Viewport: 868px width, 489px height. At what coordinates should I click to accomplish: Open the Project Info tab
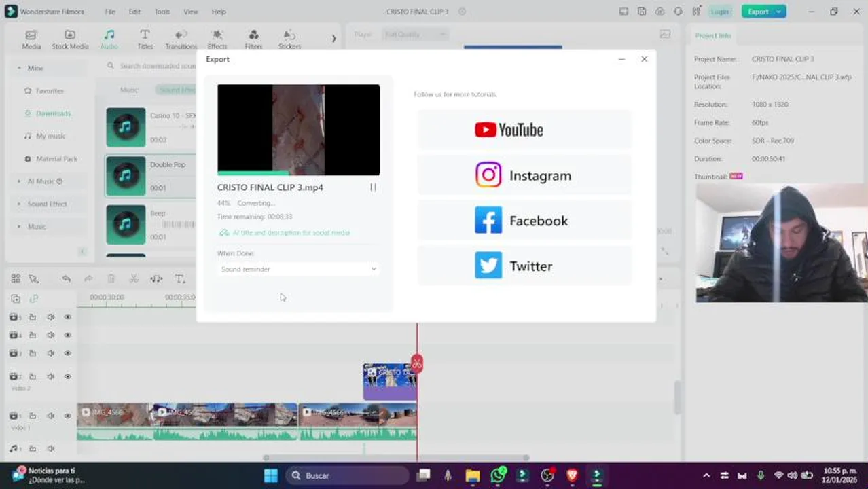[x=713, y=35]
